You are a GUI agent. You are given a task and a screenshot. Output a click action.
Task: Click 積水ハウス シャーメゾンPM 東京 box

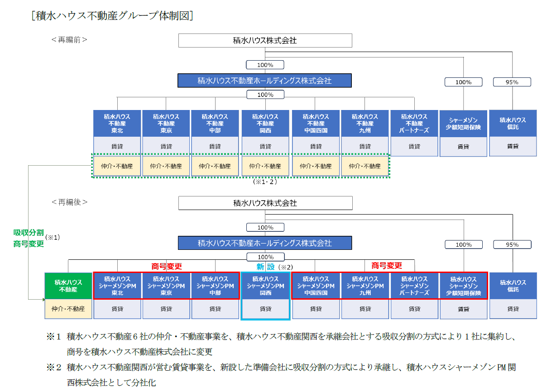click(x=166, y=286)
